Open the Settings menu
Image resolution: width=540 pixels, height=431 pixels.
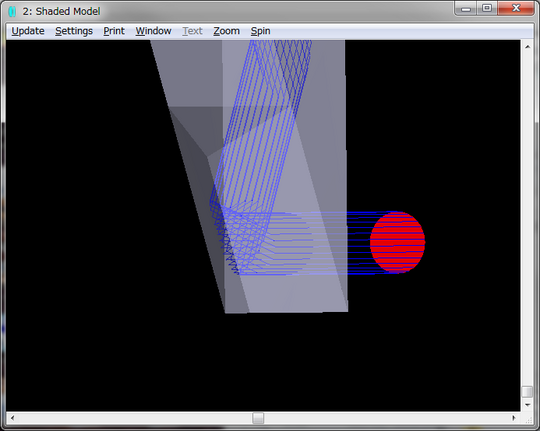[x=74, y=31]
